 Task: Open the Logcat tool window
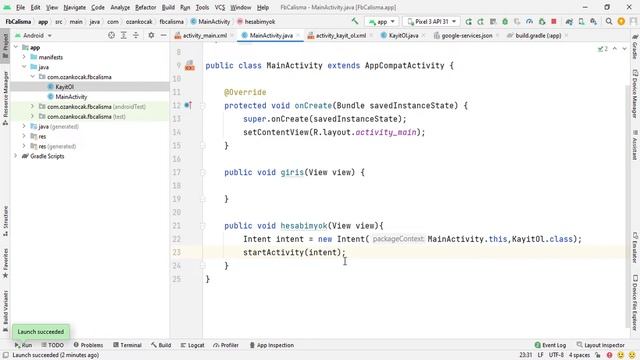(x=192, y=345)
